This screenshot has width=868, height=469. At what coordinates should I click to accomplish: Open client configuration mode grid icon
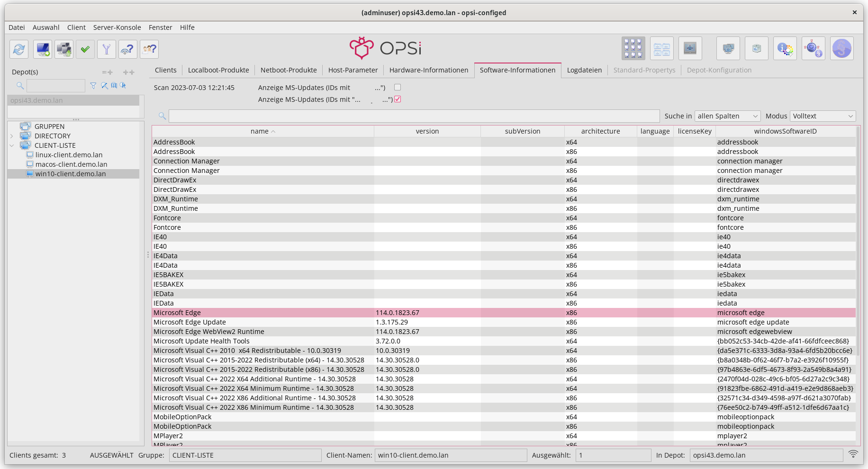pos(633,48)
